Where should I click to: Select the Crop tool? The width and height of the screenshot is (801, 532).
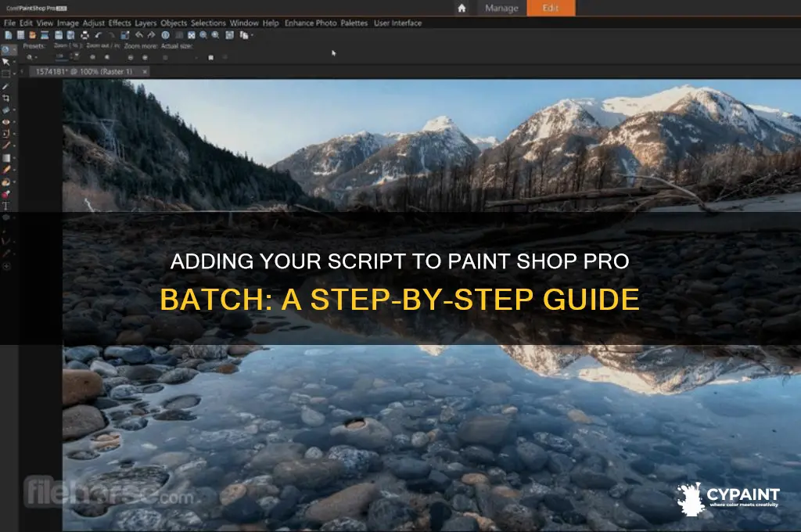click(5, 98)
